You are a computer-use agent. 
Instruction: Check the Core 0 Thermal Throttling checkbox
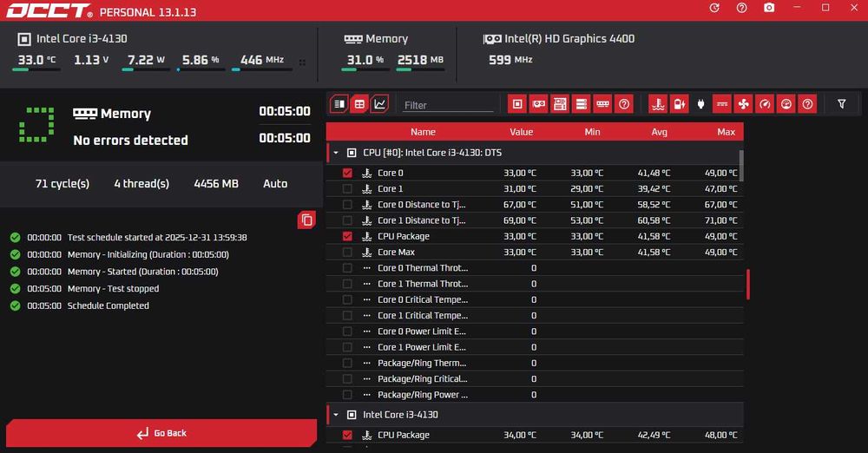347,268
